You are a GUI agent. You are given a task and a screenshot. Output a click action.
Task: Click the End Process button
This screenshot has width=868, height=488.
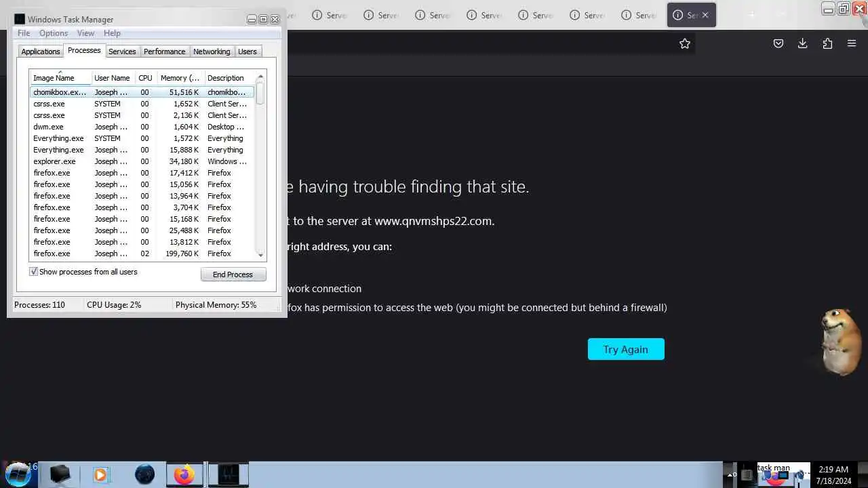point(233,274)
